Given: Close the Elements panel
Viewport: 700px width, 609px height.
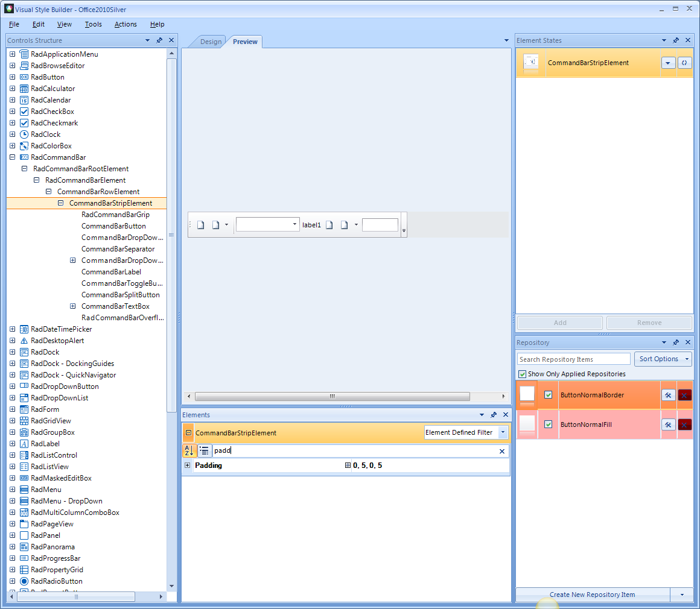Looking at the screenshot, I should click(x=506, y=414).
